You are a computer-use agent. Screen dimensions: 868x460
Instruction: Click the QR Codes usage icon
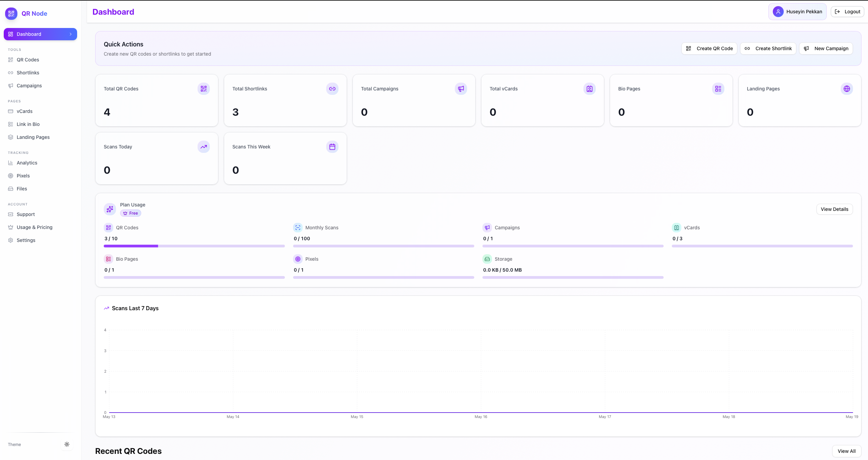coord(108,228)
